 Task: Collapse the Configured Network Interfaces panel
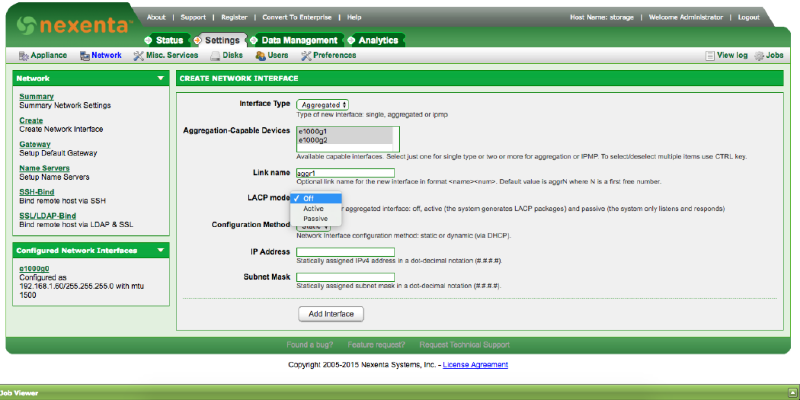tap(161, 249)
